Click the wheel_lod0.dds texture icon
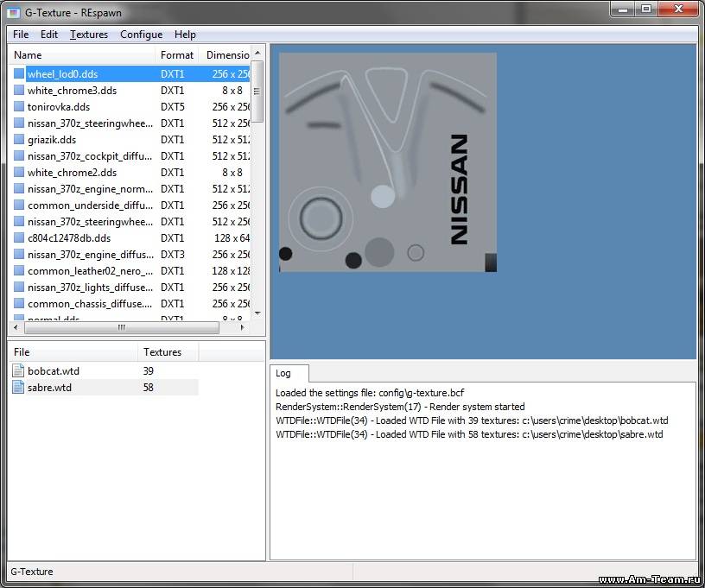This screenshot has height=588, width=705. click(19, 73)
